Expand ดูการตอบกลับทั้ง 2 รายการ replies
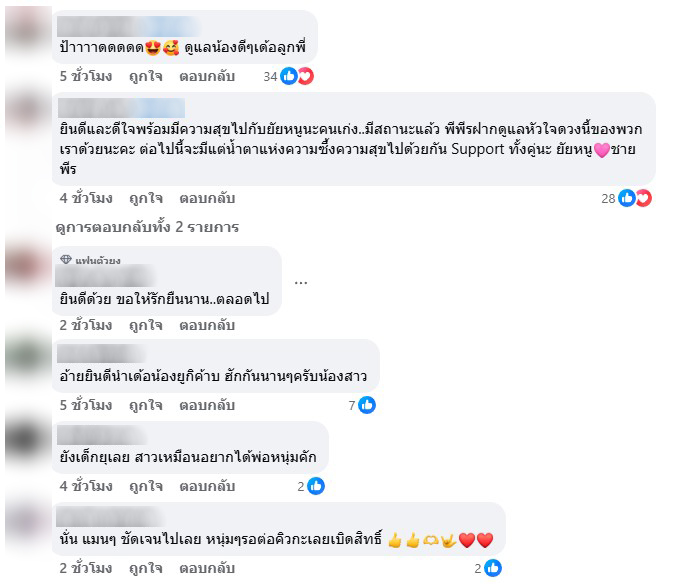This screenshot has height=584, width=692. (x=147, y=227)
